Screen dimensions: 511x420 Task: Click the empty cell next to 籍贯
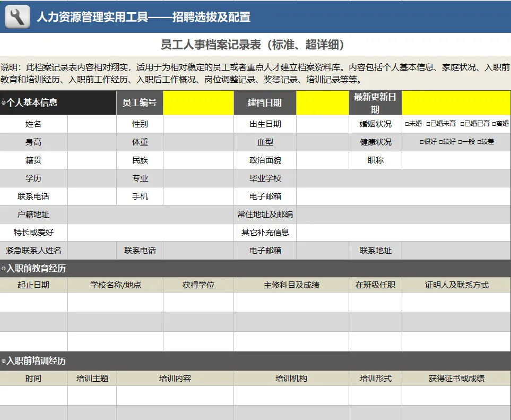[x=92, y=160]
